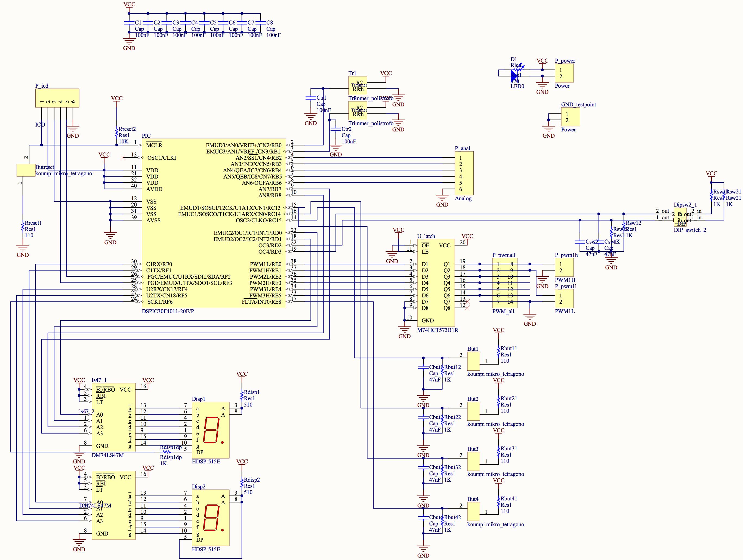Select the But2 pushbutton component
Image resolution: width=743 pixels, height=560 pixels.
(474, 411)
